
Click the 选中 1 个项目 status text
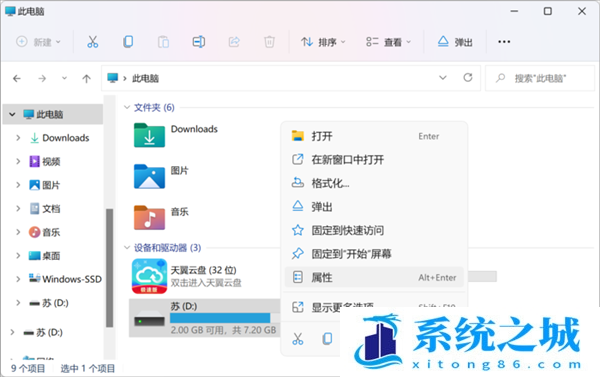(x=88, y=368)
